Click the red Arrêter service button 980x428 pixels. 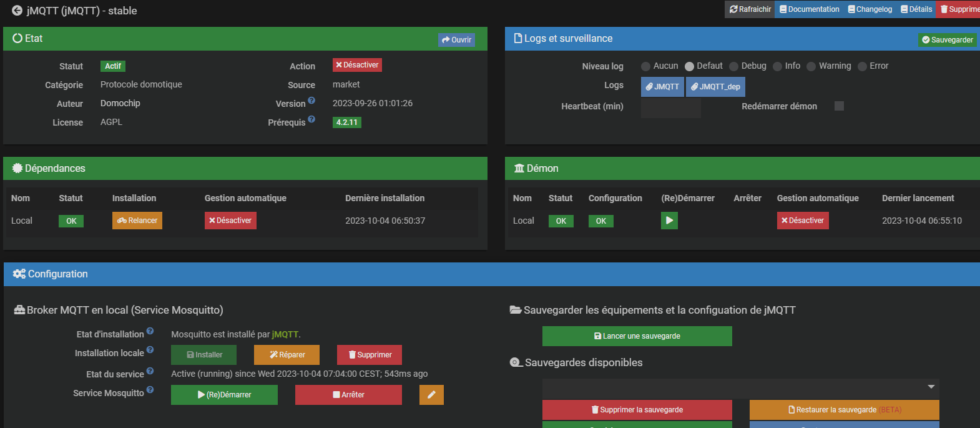pyautogui.click(x=348, y=395)
